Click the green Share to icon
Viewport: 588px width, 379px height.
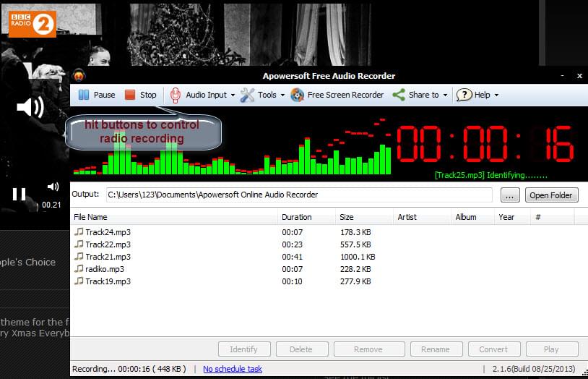point(399,95)
